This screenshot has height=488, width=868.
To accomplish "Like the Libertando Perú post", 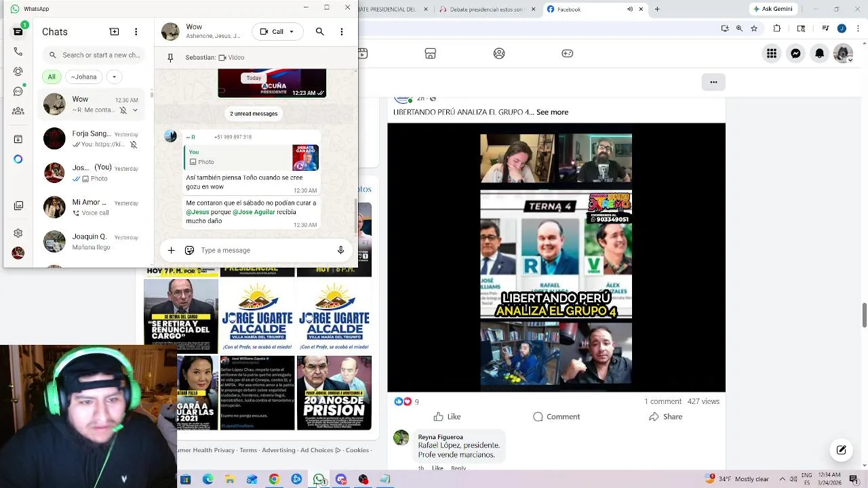I will pos(448,417).
